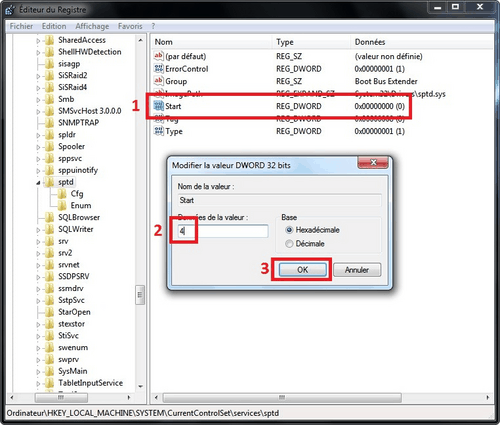Click the tree pane vertical scrollbar thumb
Viewport: 500px width, 425px height.
(x=140, y=295)
